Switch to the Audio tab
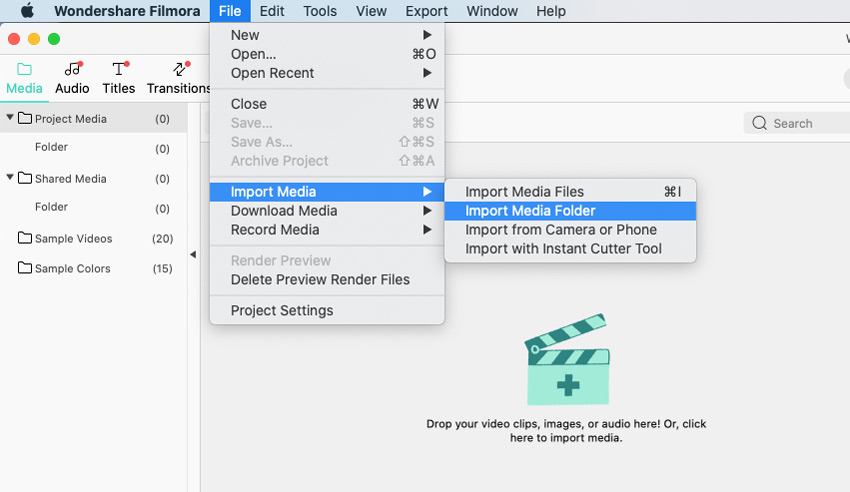Screen dimensions: 850x492 [72, 79]
